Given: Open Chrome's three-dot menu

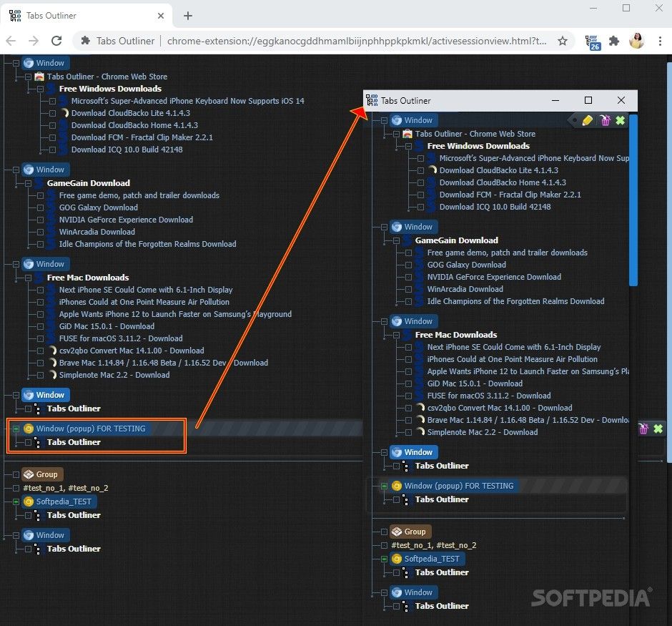Looking at the screenshot, I should 660,41.
